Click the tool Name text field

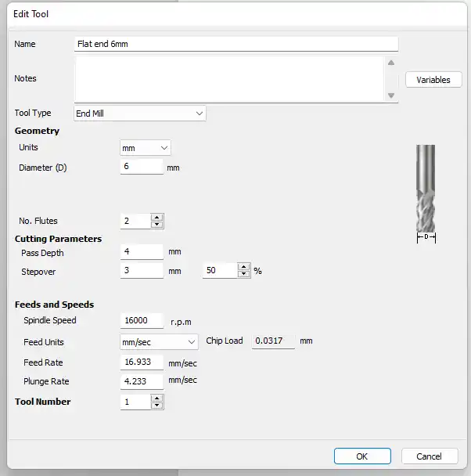point(236,44)
